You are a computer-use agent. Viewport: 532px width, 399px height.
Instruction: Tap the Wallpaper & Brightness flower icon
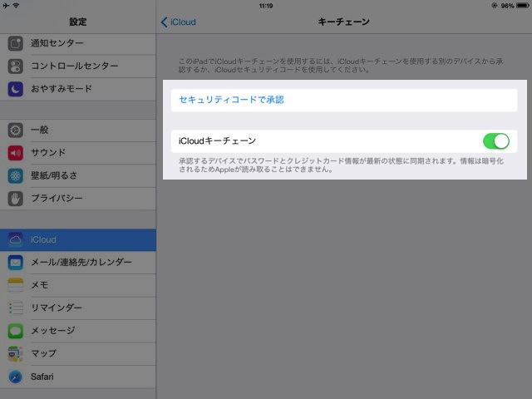point(15,175)
